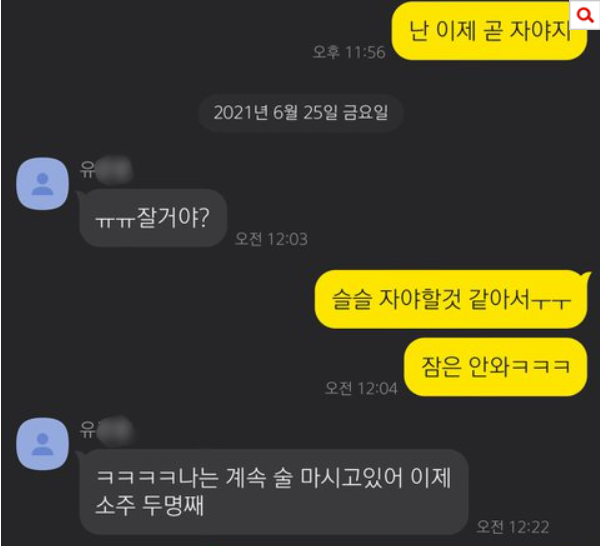Screen dimensions: 600x546
Task: Tap sender name 유 above the ㅋㅋㅋㅋ나는 message
Action: (87, 429)
